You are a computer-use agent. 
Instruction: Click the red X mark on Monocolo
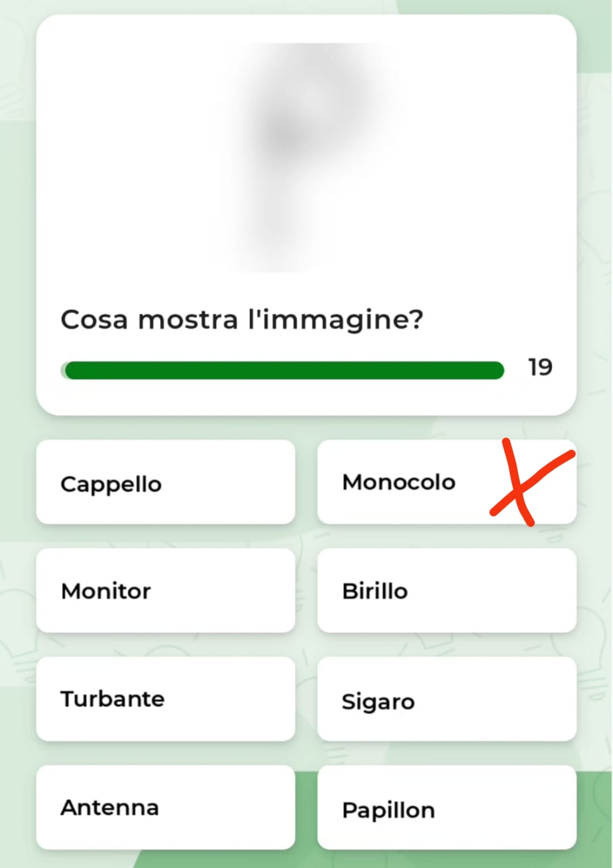[x=531, y=482]
